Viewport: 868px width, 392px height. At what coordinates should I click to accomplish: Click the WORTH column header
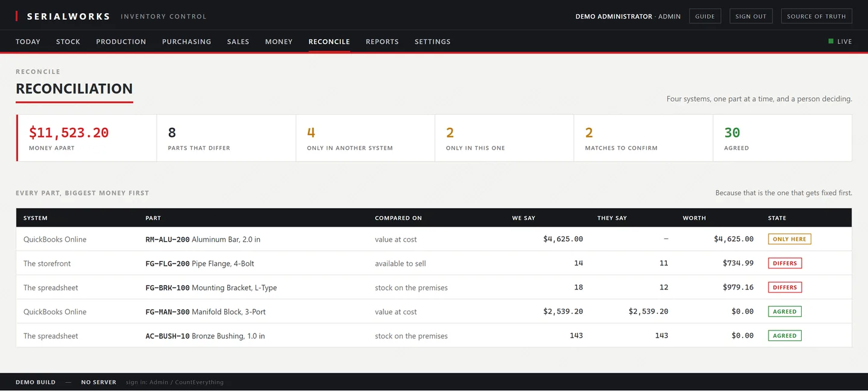point(694,218)
